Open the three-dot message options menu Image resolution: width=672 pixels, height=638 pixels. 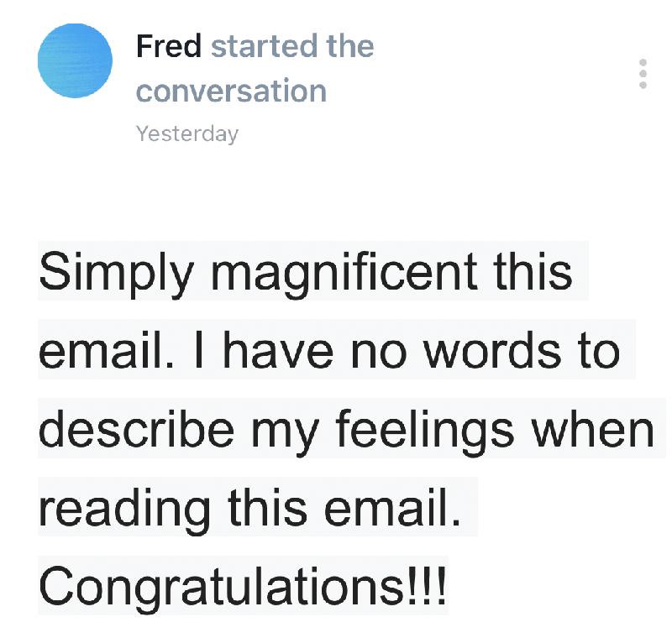643,74
